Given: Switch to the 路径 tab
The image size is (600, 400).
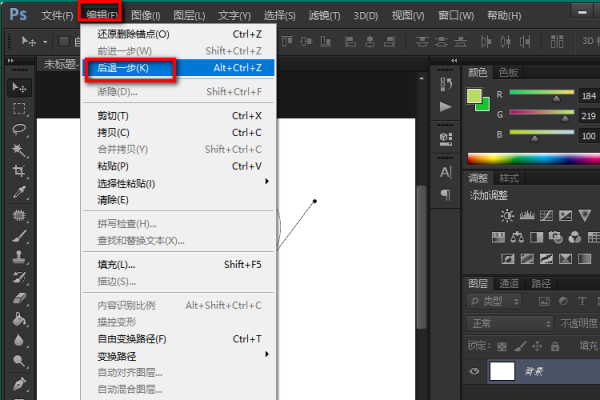Looking at the screenshot, I should (541, 283).
